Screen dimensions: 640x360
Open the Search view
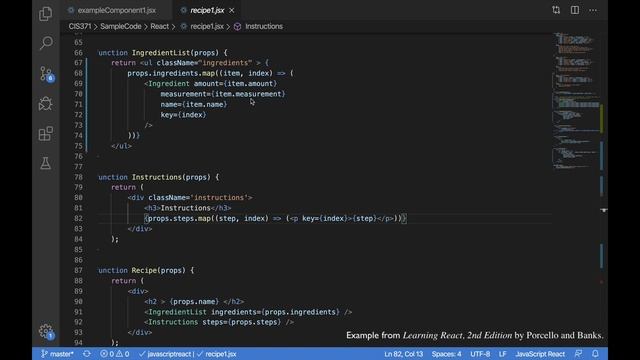(46, 42)
